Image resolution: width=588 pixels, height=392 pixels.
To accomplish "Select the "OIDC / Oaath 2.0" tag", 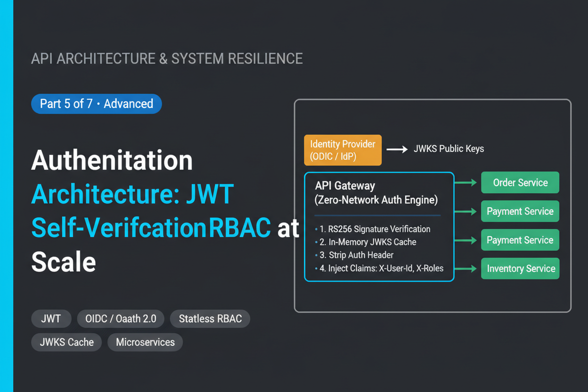I will tap(121, 318).
